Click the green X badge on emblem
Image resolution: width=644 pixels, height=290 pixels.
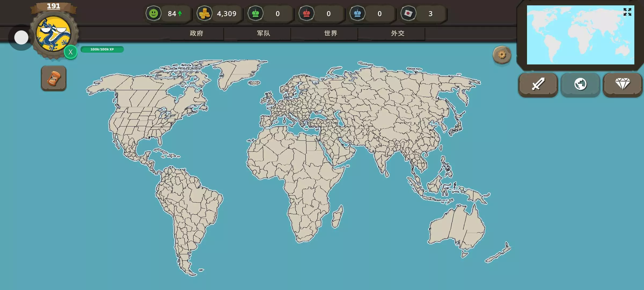[x=71, y=52]
